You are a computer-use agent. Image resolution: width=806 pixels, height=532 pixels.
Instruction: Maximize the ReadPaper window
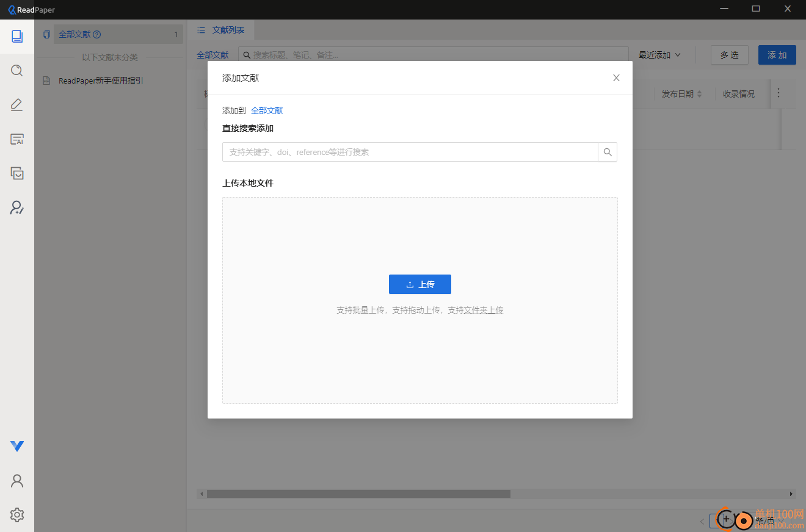pyautogui.click(x=756, y=9)
